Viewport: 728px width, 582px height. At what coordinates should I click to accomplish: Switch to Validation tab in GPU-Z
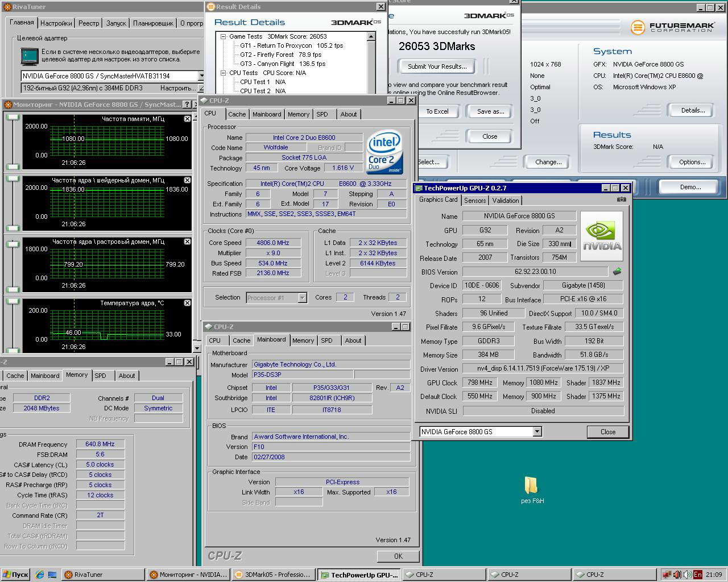pyautogui.click(x=506, y=201)
